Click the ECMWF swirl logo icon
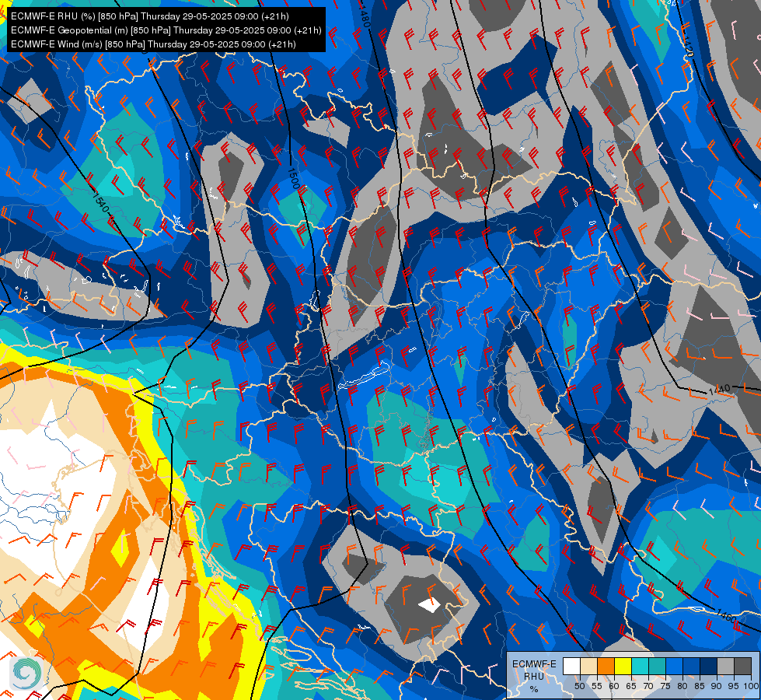The width and height of the screenshot is (761, 700). 27,674
